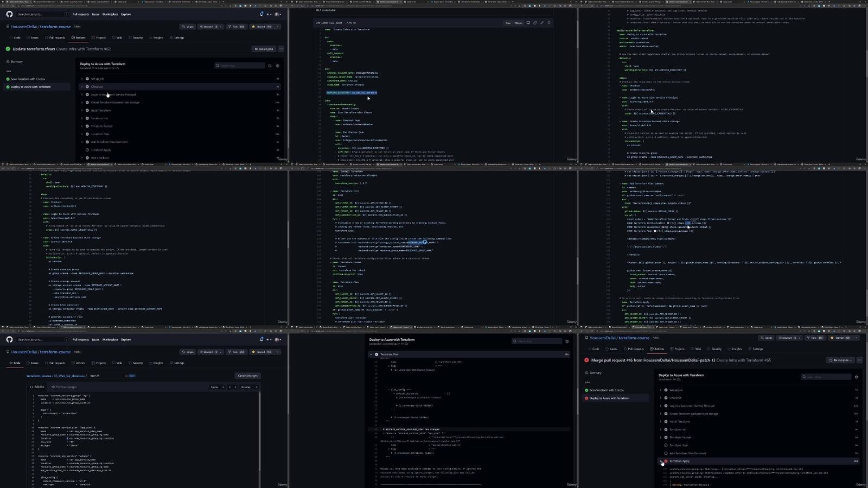Open the Security tab on the main.tf editor page

(x=136, y=363)
